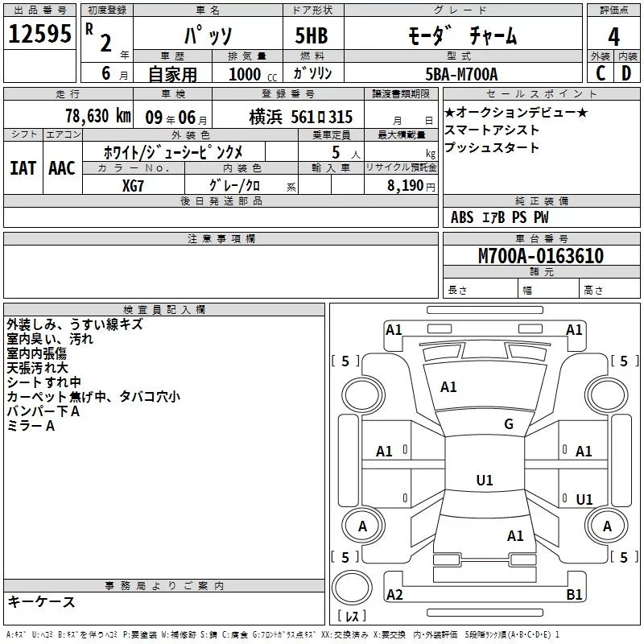Click A1 mark on right front door
The width and height of the screenshot is (644, 644).
tap(584, 452)
